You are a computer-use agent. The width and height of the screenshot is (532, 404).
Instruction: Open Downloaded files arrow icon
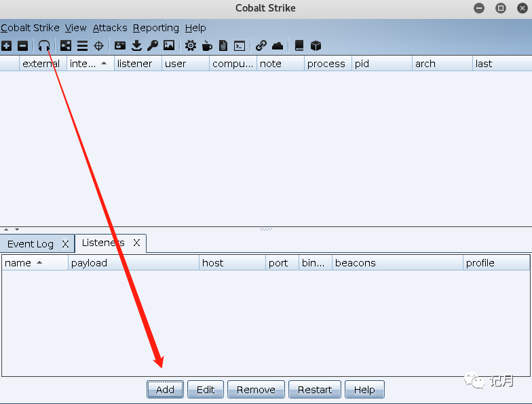point(136,45)
